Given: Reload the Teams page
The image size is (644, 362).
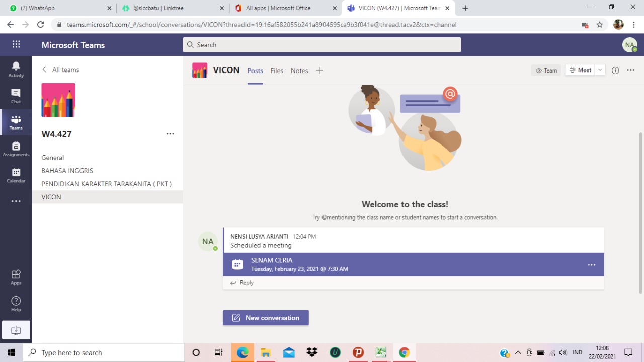Looking at the screenshot, I should (x=41, y=25).
